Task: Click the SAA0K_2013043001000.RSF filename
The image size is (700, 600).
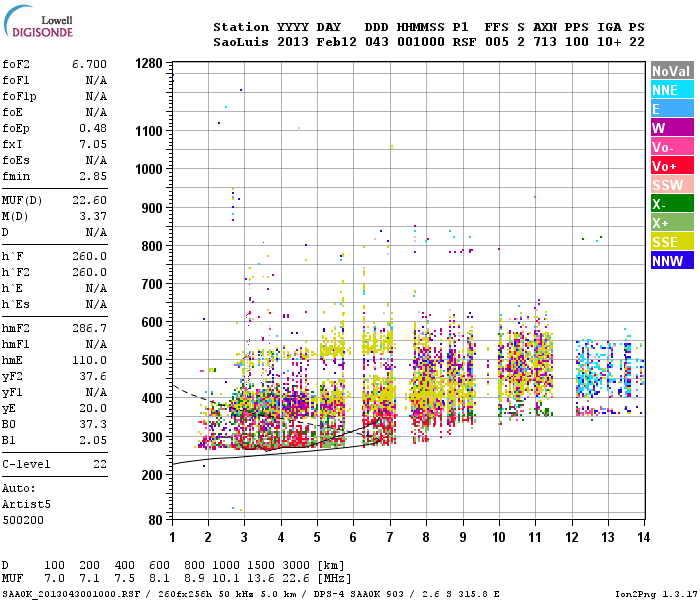Action: tap(71, 594)
